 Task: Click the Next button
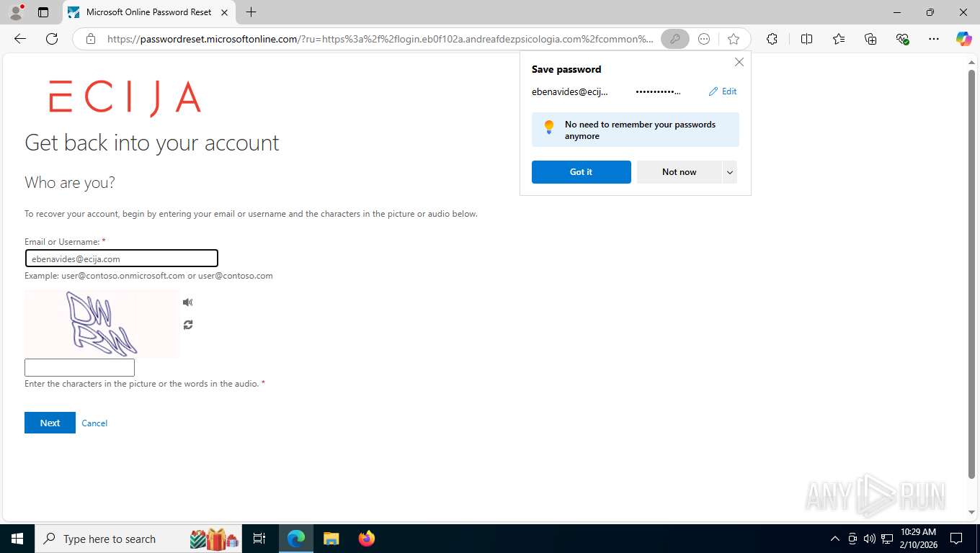[x=50, y=423]
